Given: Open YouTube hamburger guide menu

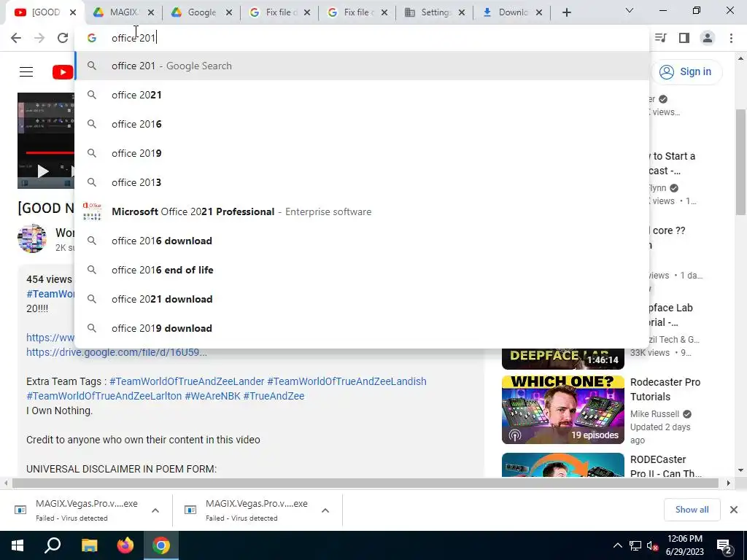Looking at the screenshot, I should [26, 72].
